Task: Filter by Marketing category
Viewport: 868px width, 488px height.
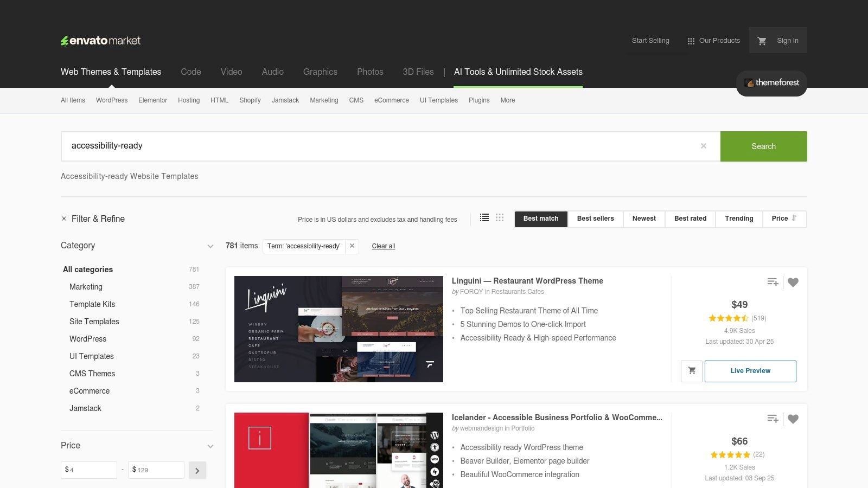Action: (86, 287)
